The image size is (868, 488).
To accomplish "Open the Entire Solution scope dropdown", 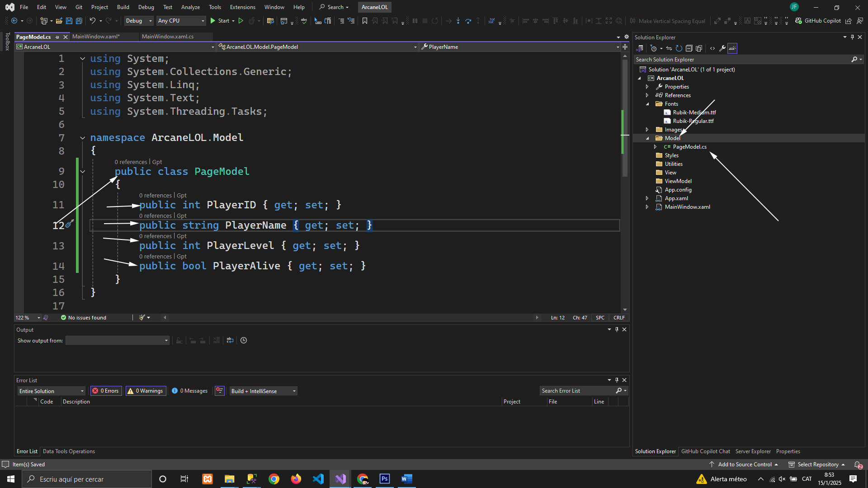I will pyautogui.click(x=52, y=391).
